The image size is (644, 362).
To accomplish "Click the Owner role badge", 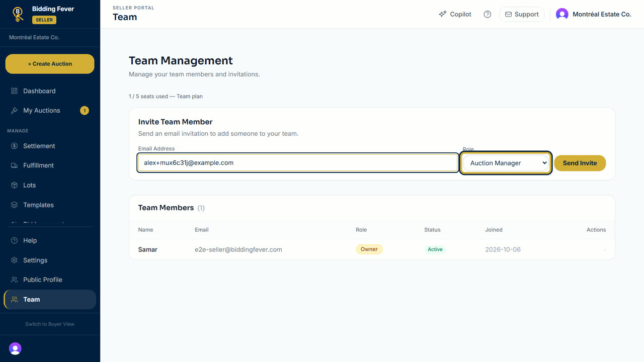I will pos(369,249).
